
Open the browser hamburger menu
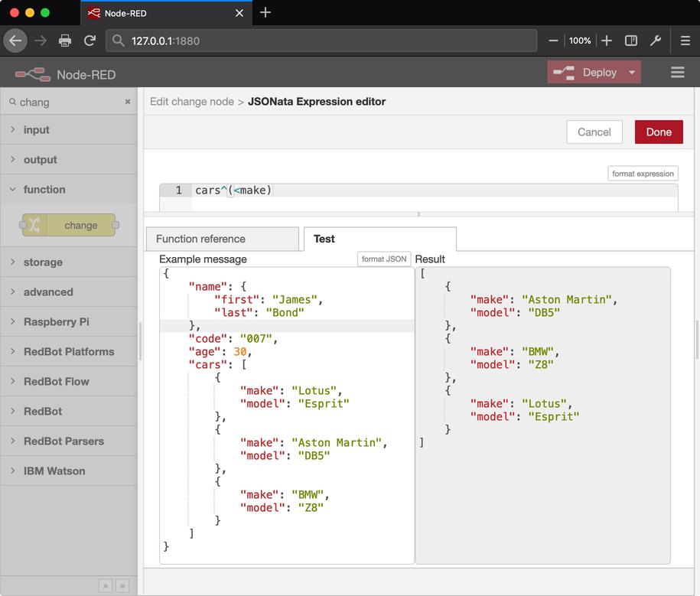coord(685,41)
